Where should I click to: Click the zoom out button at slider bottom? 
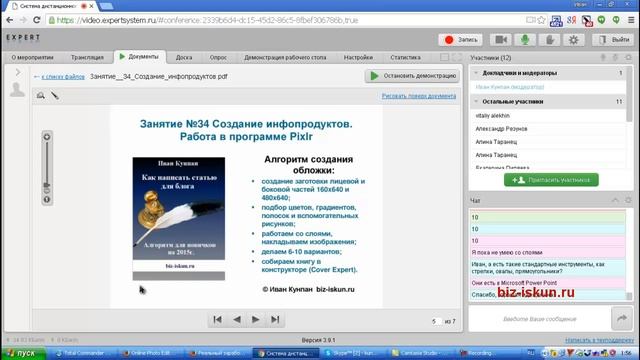[47, 200]
